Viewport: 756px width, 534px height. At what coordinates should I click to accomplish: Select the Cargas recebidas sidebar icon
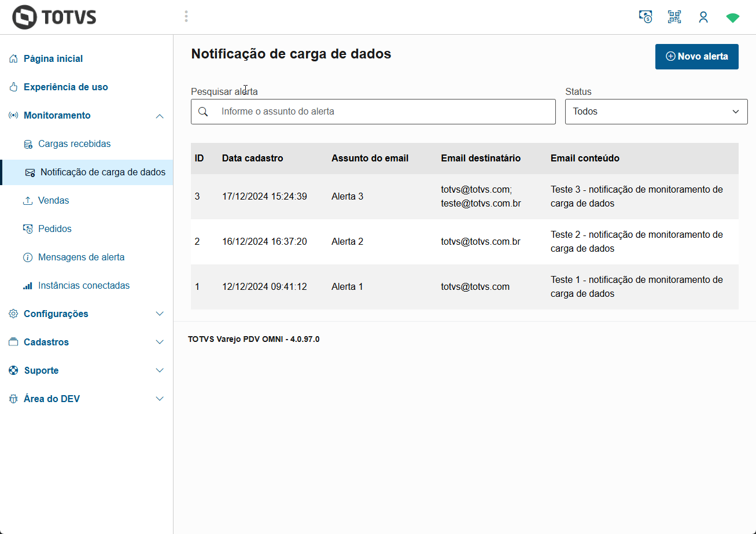pyautogui.click(x=27, y=143)
